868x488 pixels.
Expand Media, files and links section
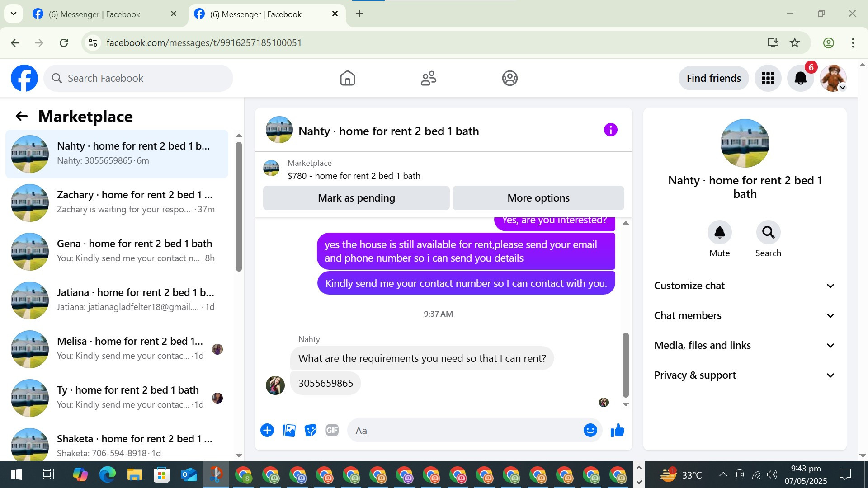coord(744,345)
